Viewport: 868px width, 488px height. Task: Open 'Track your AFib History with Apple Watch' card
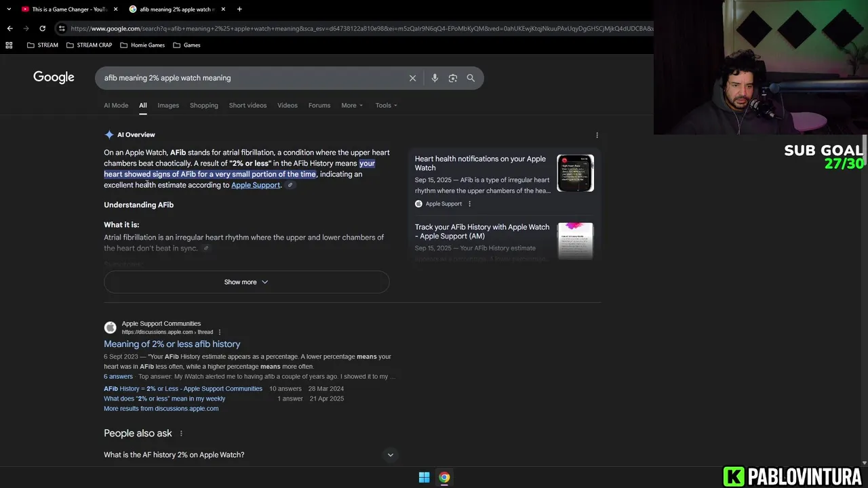pos(482,232)
